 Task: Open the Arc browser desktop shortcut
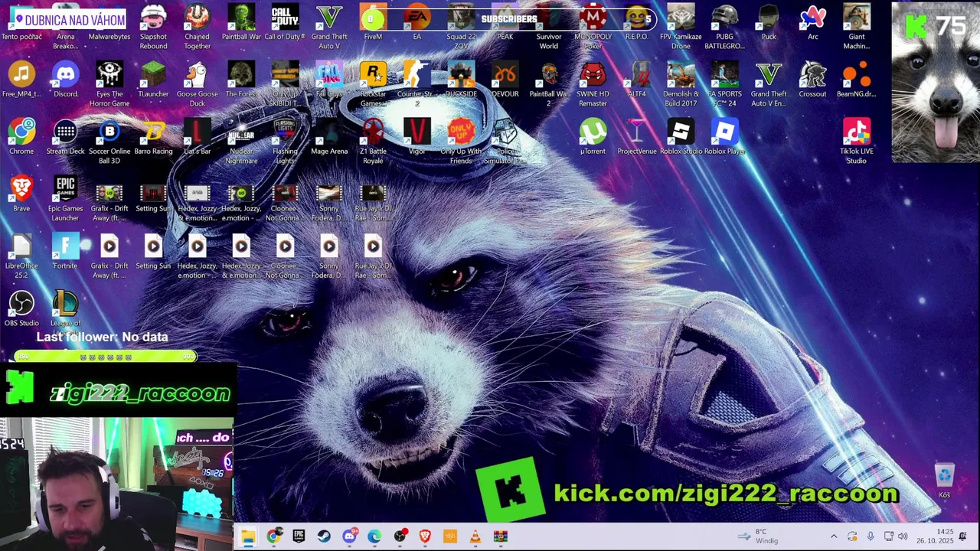(x=812, y=23)
